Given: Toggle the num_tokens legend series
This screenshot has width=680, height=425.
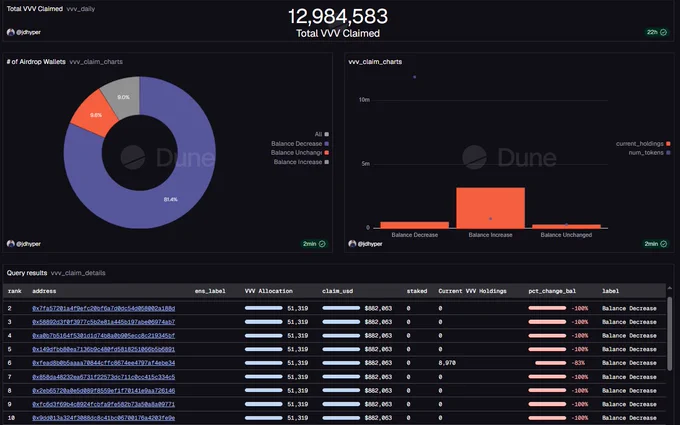Looking at the screenshot, I should (x=649, y=153).
